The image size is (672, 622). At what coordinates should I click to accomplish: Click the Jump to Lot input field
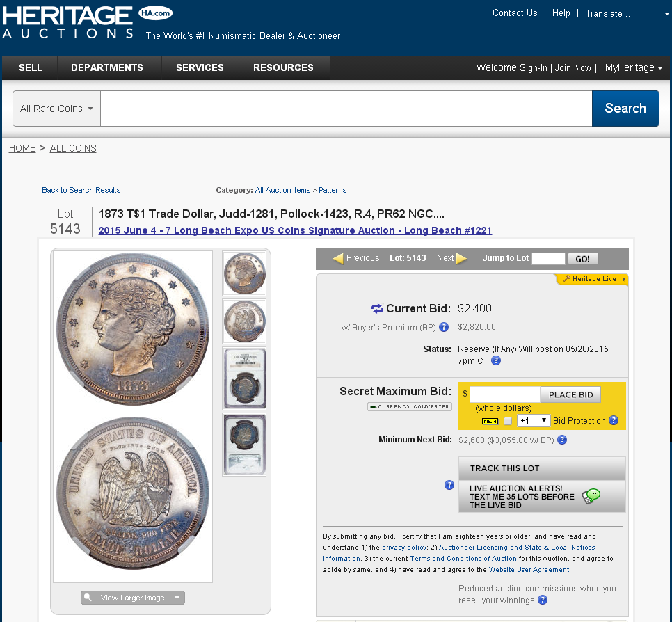click(x=548, y=259)
